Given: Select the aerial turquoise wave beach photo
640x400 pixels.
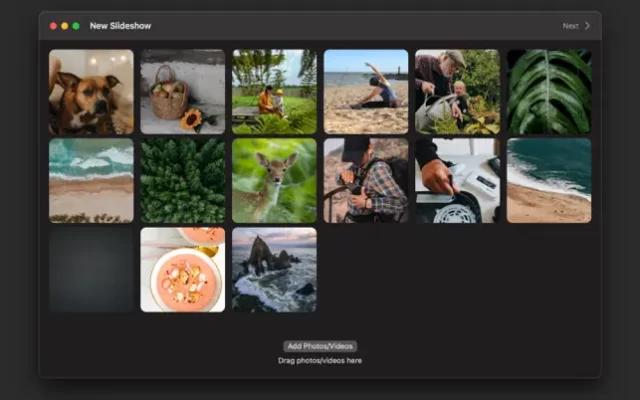Looking at the screenshot, I should coord(91,181).
